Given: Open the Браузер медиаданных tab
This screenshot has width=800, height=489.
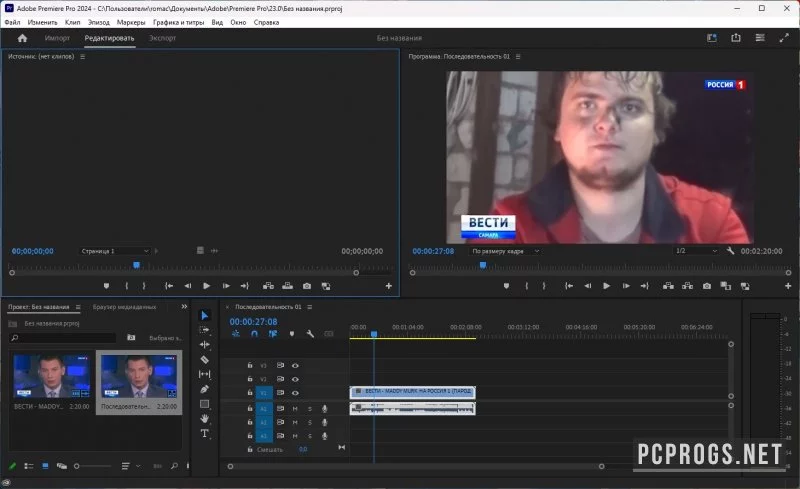Looking at the screenshot, I should (124, 307).
